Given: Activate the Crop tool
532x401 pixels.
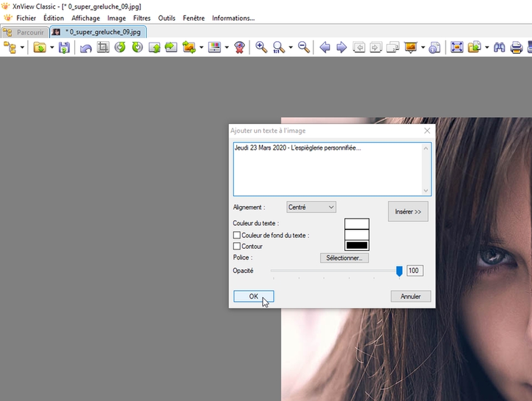Looking at the screenshot, I should pos(103,47).
